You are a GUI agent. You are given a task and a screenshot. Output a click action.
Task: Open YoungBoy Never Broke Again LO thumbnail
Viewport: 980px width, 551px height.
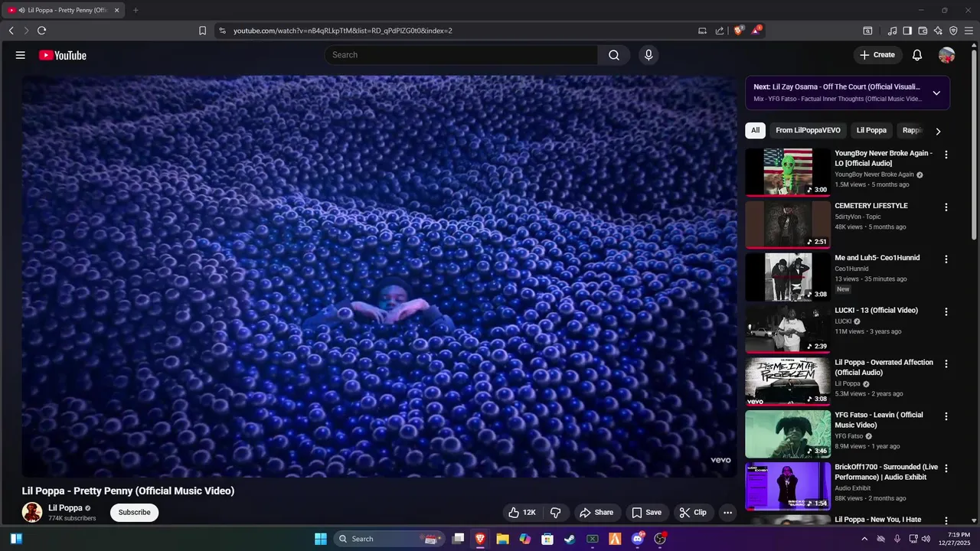(788, 172)
